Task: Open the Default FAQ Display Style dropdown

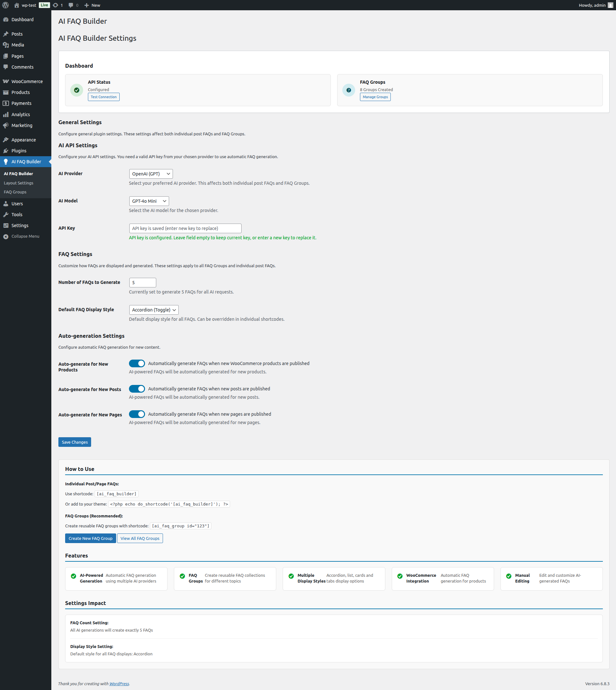Action: pos(154,310)
